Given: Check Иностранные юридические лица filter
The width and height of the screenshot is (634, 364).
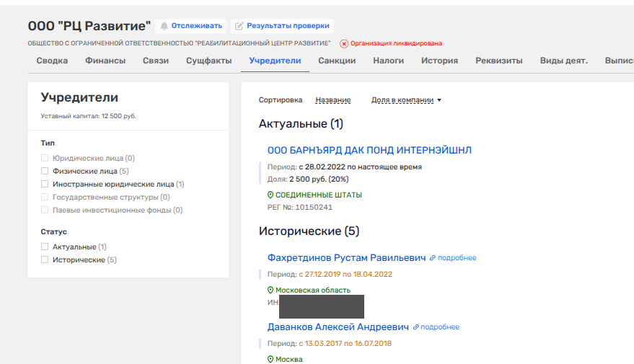Looking at the screenshot, I should coord(45,184).
